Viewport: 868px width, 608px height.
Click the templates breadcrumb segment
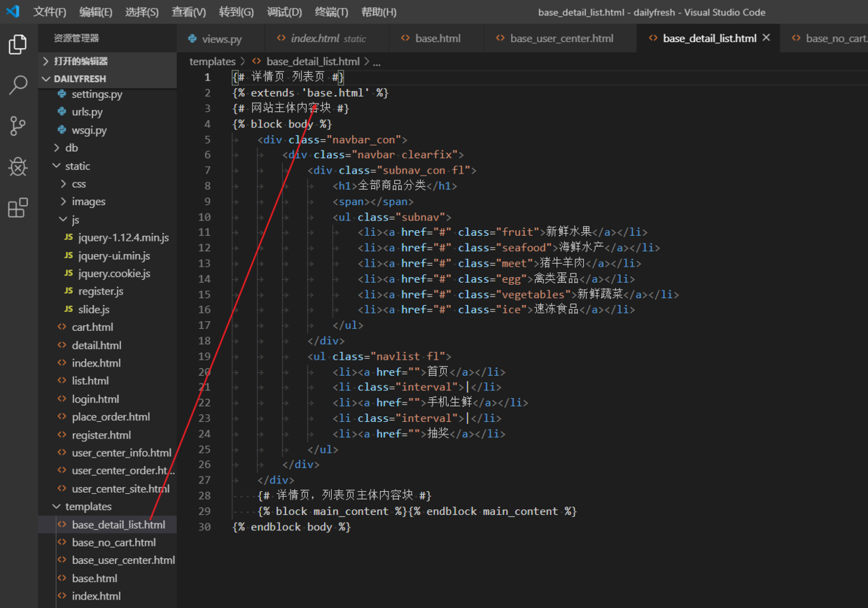212,62
